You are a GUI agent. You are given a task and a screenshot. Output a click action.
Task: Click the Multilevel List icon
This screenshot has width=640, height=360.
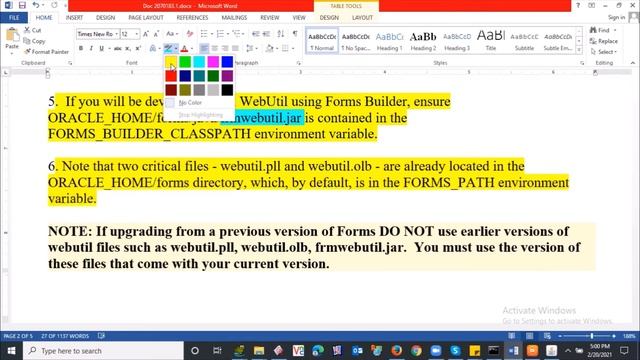coord(236,34)
